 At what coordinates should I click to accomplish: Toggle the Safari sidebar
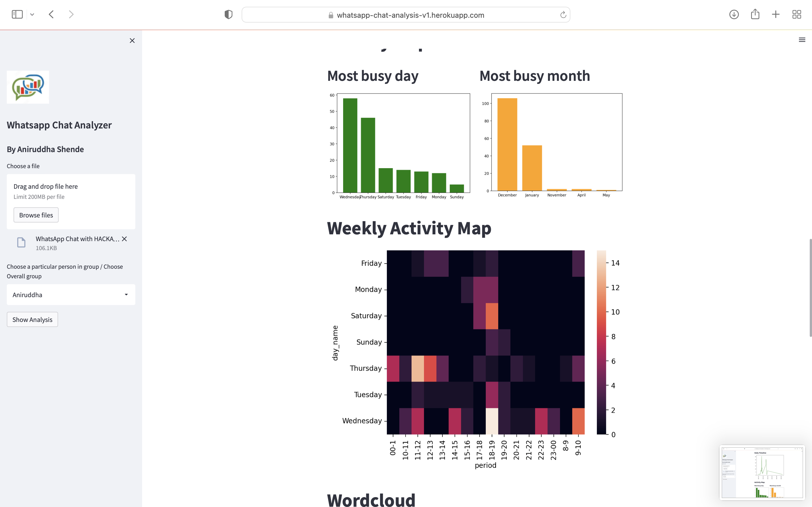tap(17, 14)
